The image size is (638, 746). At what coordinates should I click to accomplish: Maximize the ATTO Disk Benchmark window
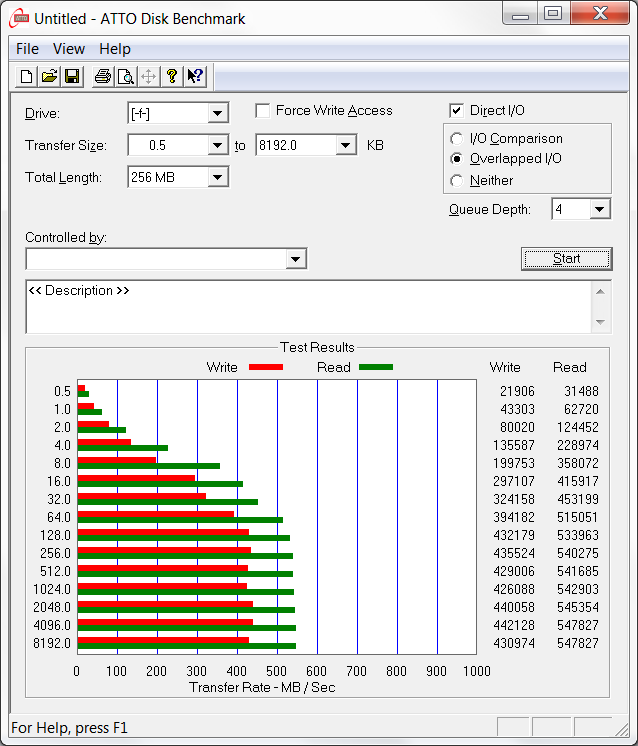click(x=553, y=13)
